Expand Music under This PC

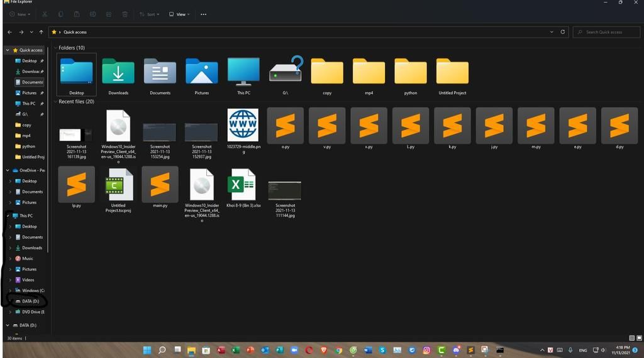pyautogui.click(x=10, y=259)
